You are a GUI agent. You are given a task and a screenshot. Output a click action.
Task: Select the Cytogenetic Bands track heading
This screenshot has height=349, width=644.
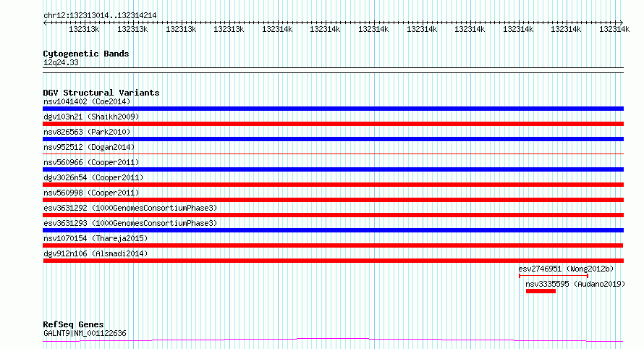click(x=86, y=54)
